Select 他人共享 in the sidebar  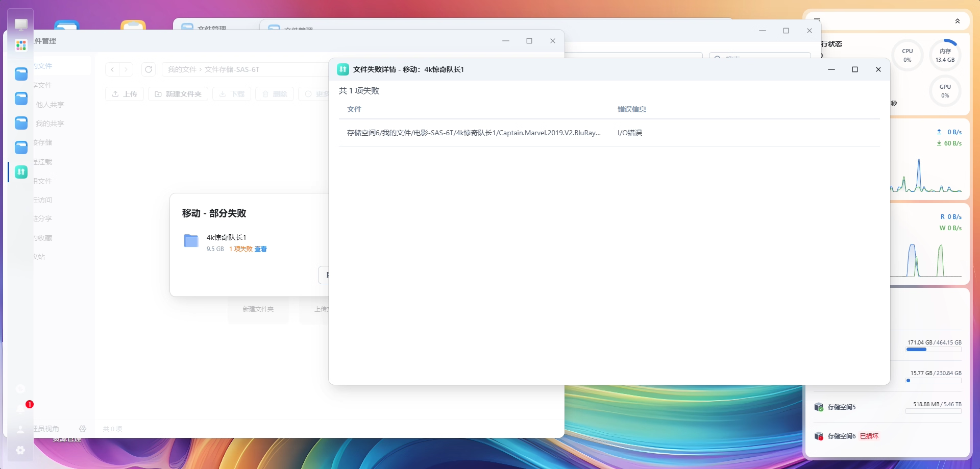50,105
